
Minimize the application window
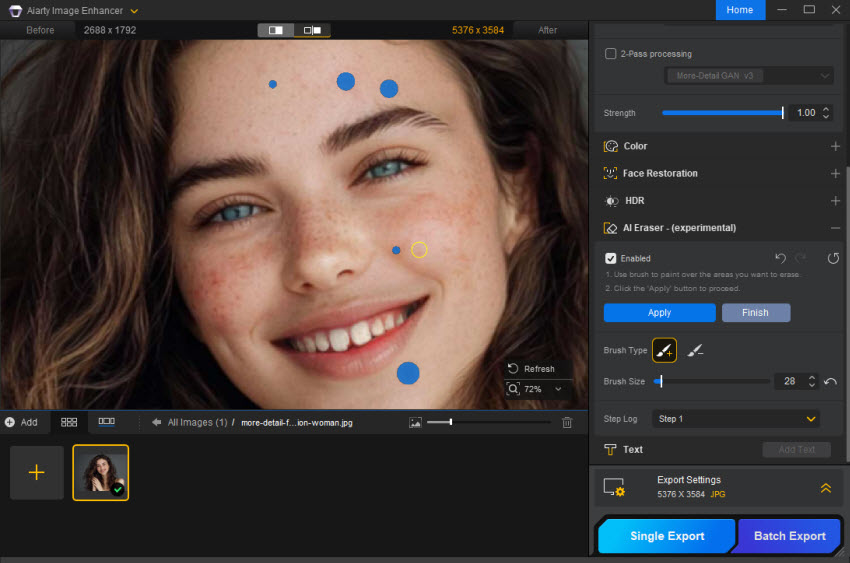pyautogui.click(x=782, y=10)
